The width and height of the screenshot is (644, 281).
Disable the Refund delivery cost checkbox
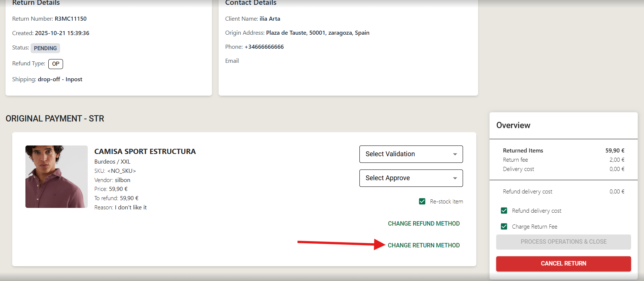[504, 210]
